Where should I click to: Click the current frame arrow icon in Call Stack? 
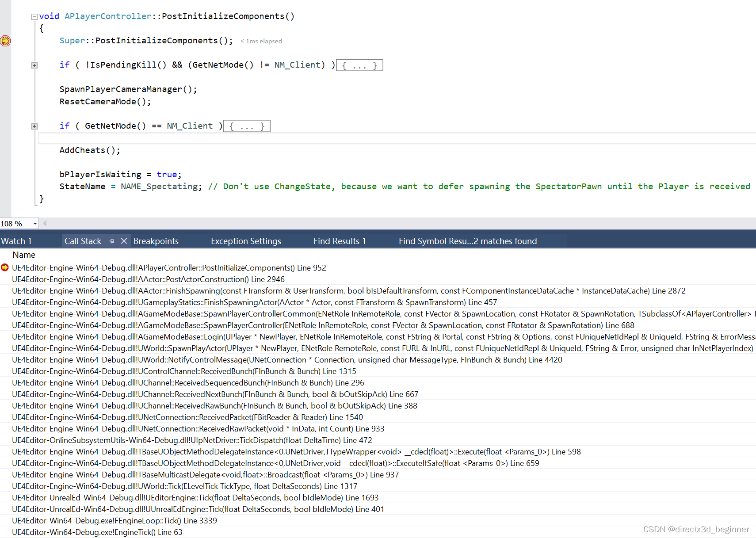[5, 267]
